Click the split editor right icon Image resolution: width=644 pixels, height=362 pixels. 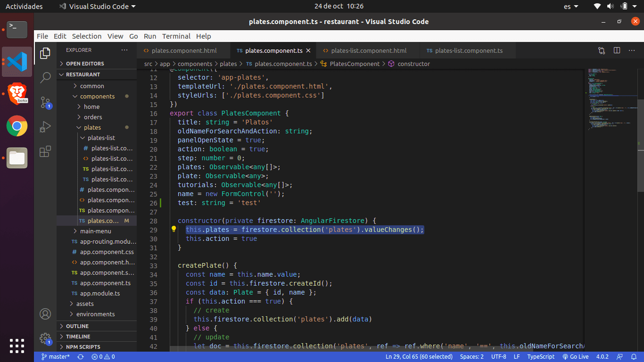pyautogui.click(x=617, y=50)
